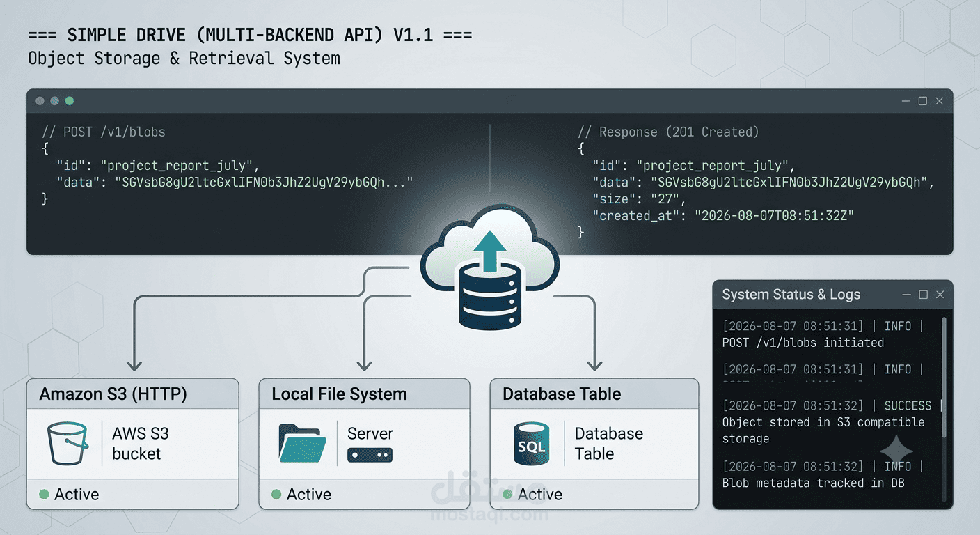Click the 'POST /v1/blobs initiated' log message
Screen dimensions: 980x535
pos(803,343)
